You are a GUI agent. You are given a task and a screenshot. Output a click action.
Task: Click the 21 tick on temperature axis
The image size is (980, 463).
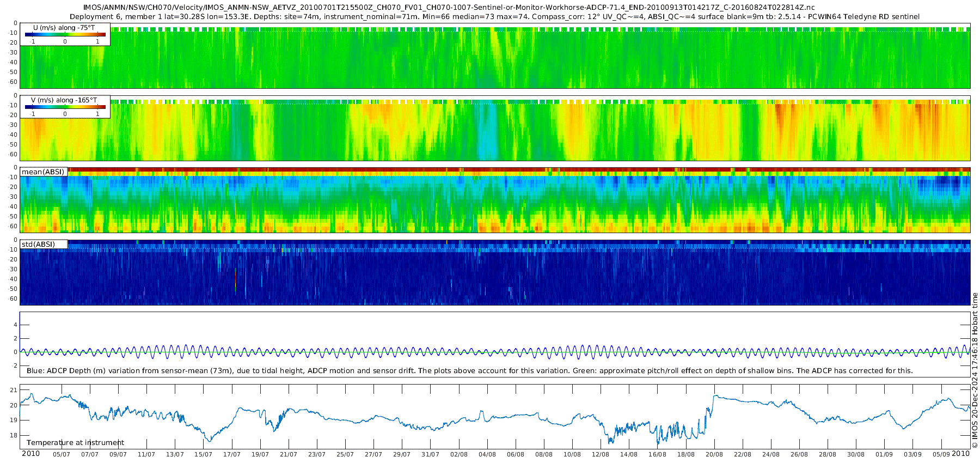[x=14, y=390]
